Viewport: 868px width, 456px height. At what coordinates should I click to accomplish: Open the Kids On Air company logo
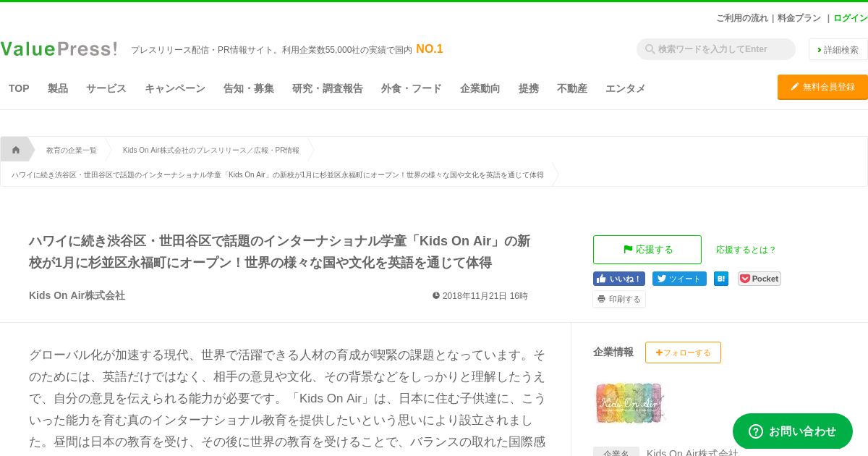(629, 402)
